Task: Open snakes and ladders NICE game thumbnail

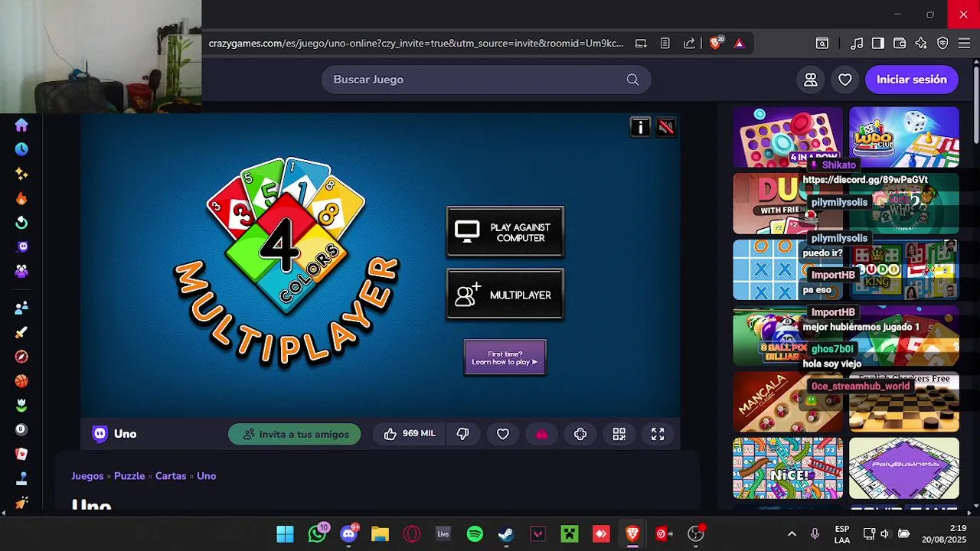Action: pos(788,468)
